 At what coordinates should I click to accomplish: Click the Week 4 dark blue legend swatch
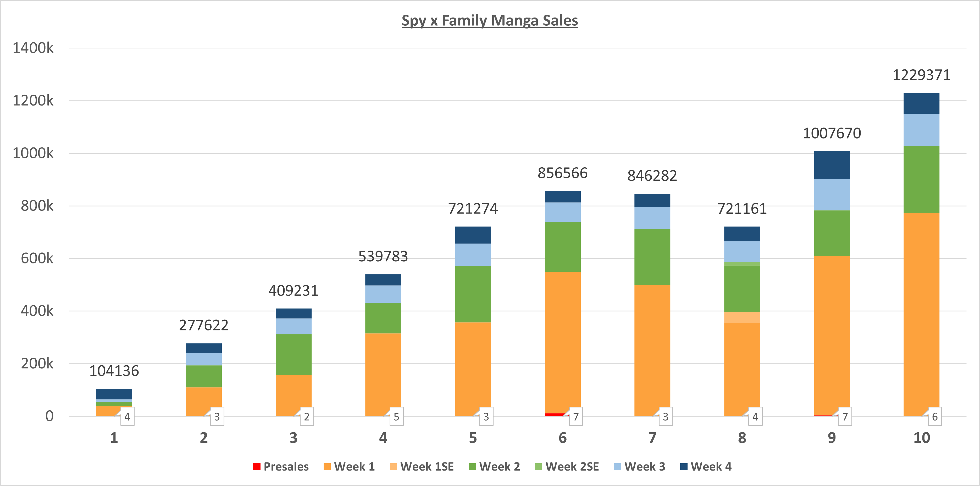click(x=684, y=467)
